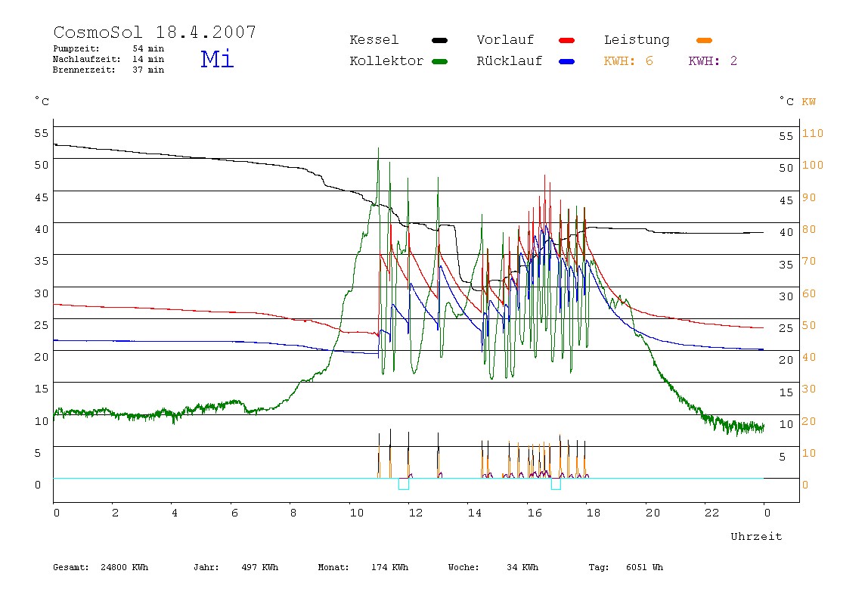The width and height of the screenshot is (868, 614).
Task: Click the time axis tick '12'
Action: point(416,513)
